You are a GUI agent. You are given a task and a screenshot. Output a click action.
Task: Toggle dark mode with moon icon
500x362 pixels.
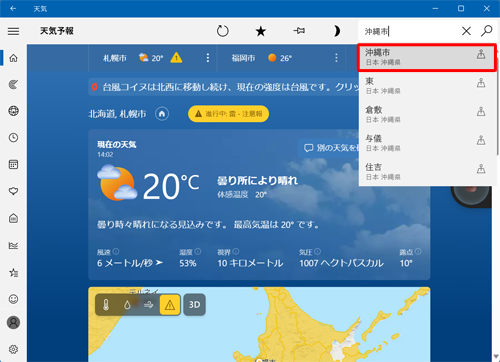[x=337, y=31]
